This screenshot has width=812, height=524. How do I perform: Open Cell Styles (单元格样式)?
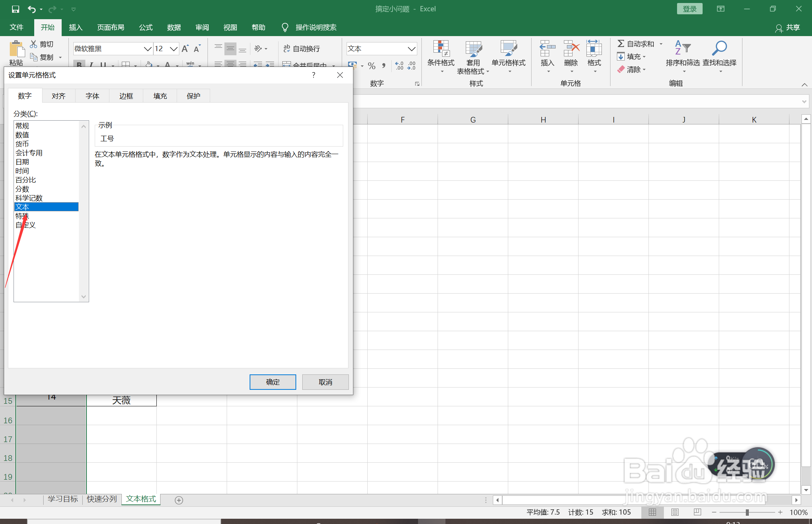tap(509, 57)
